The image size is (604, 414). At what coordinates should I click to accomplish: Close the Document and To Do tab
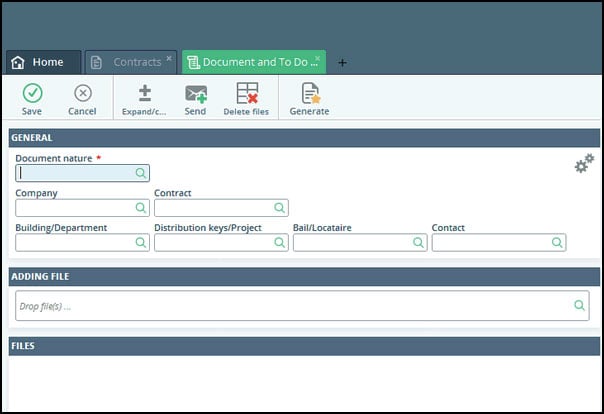click(318, 59)
